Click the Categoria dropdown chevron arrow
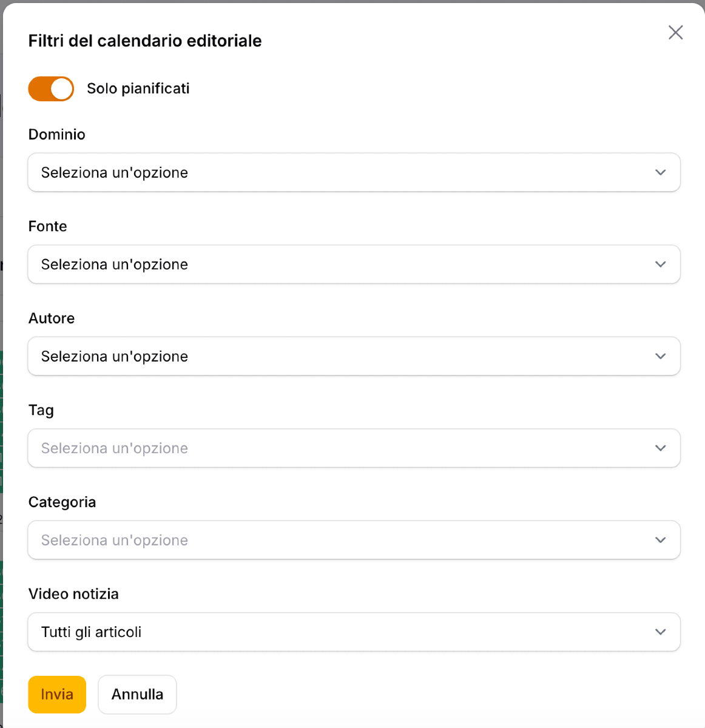705x728 pixels. pyautogui.click(x=660, y=540)
